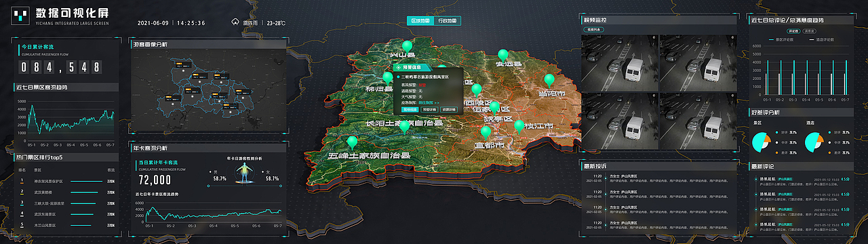Click the 热门景区排行top5 panel title

pyautogui.click(x=39, y=157)
